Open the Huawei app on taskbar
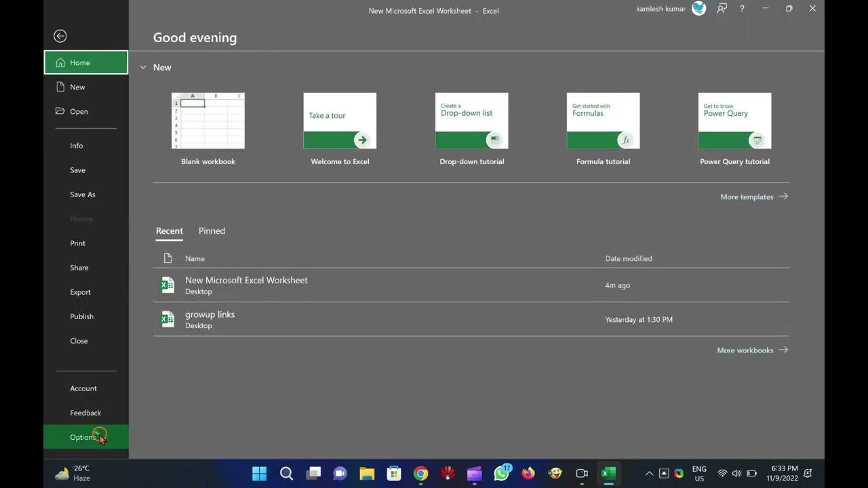 448,473
